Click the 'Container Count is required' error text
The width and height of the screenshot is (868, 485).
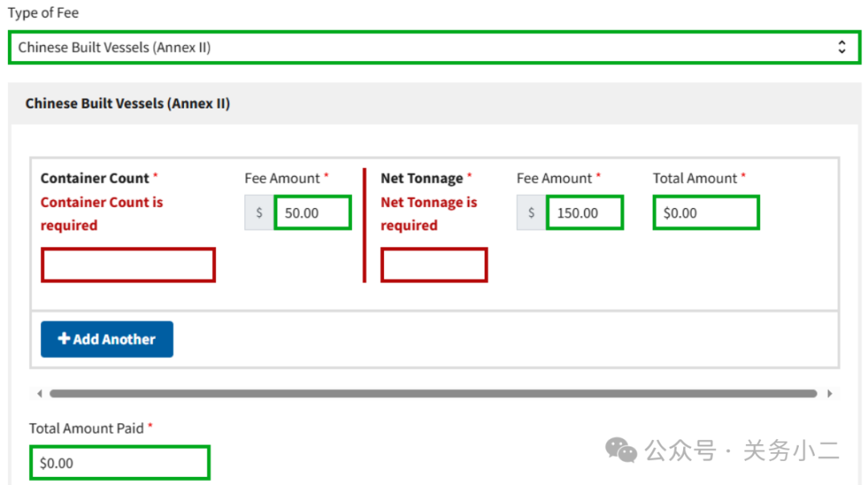click(101, 214)
